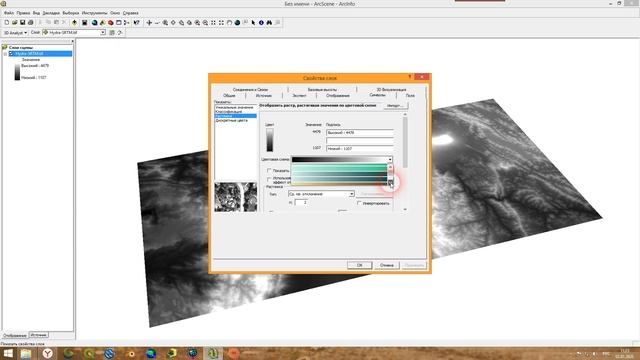The height and width of the screenshot is (360, 640).
Task: Switch to the Источник dialog tab
Action: (264, 96)
